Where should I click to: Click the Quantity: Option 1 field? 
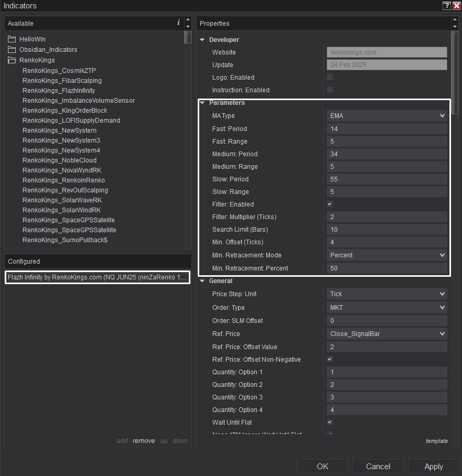[x=386, y=372]
